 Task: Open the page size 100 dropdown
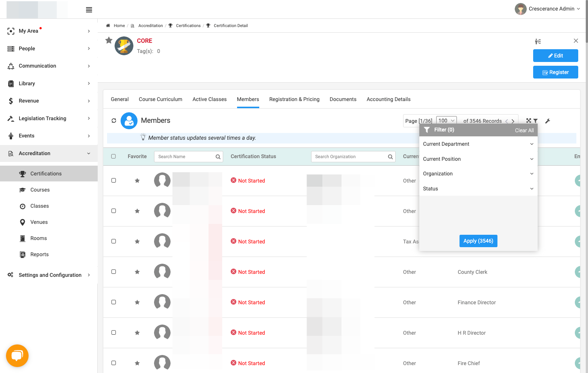click(x=446, y=121)
